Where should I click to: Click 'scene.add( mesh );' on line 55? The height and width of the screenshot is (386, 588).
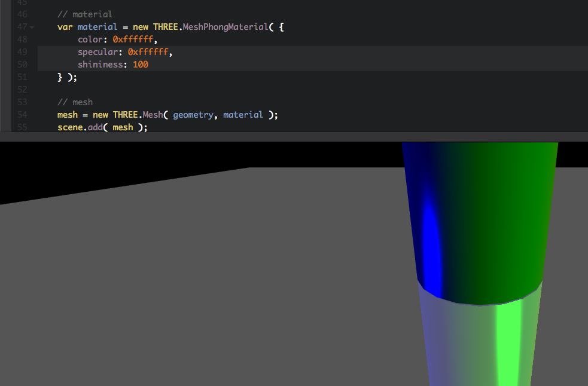[102, 127]
